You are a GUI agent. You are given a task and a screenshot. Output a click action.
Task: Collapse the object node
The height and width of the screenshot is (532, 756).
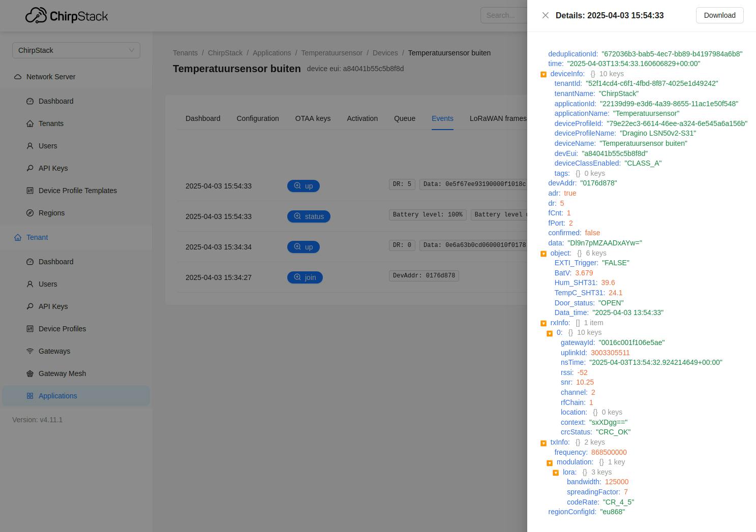pyautogui.click(x=543, y=254)
